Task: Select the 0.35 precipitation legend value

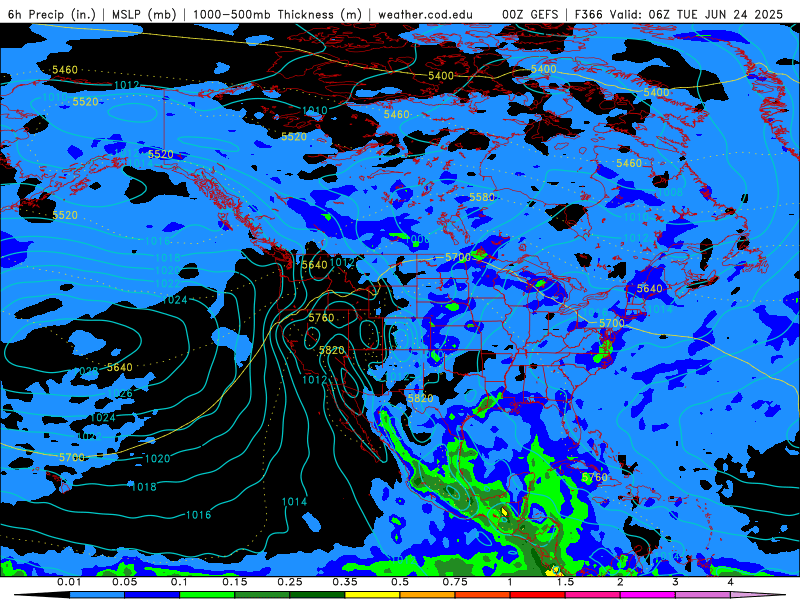Action: point(345,582)
